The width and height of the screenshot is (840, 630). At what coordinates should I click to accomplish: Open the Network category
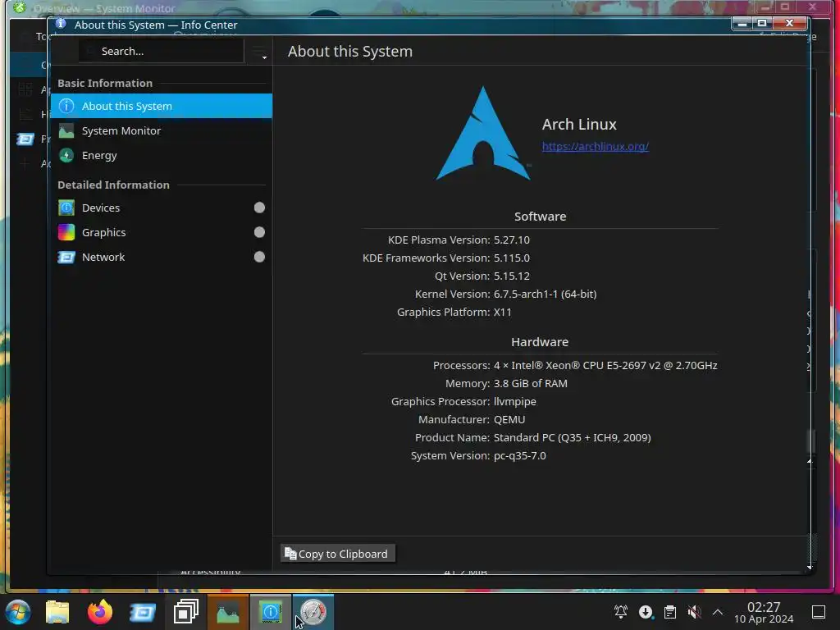coord(162,257)
